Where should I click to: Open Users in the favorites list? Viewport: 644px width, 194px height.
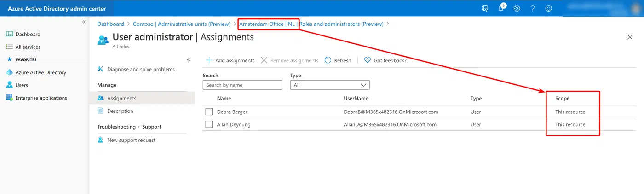pos(22,85)
